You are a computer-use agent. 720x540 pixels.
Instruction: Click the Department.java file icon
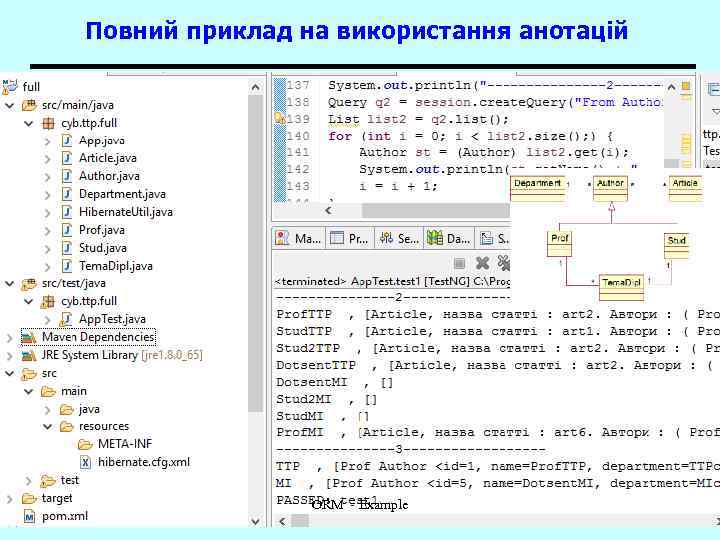click(x=67, y=194)
